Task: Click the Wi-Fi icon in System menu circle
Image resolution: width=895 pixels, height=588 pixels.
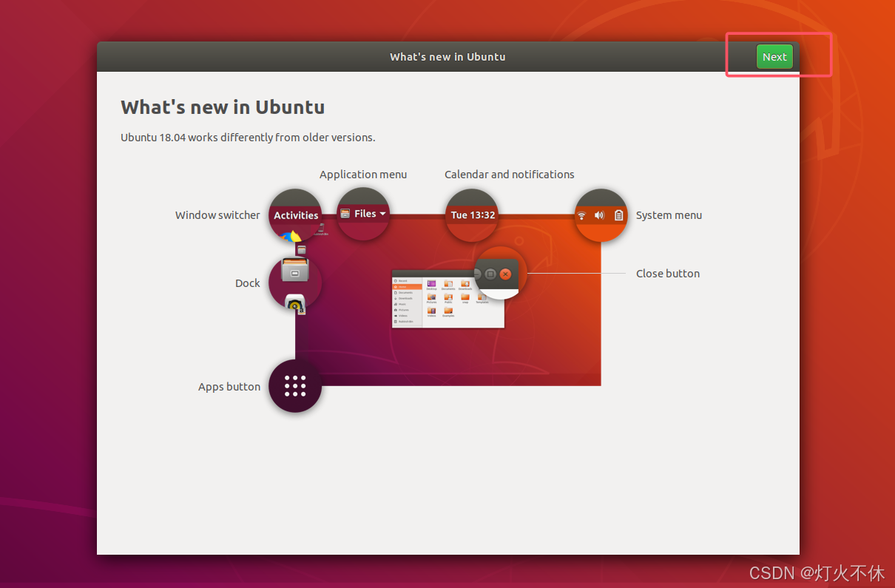Action: coord(582,215)
